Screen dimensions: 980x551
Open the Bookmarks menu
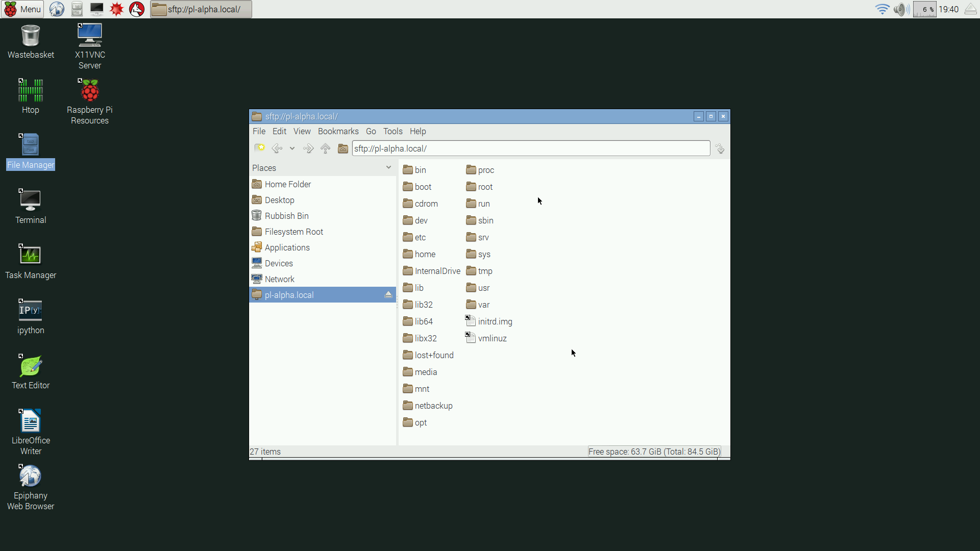pyautogui.click(x=338, y=131)
